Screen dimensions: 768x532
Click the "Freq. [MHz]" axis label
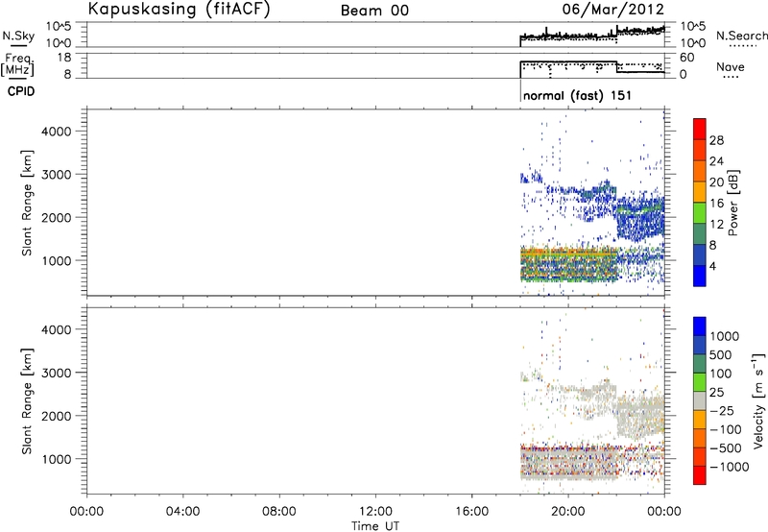point(18,64)
